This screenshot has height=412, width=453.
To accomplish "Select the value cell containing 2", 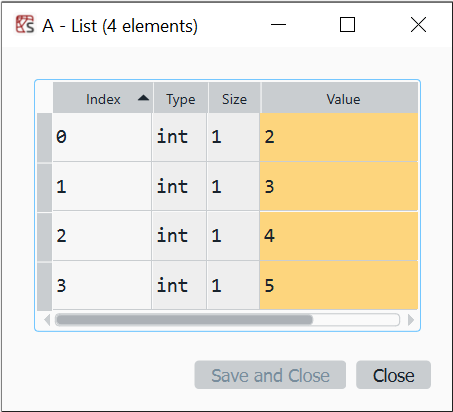I will coord(339,137).
